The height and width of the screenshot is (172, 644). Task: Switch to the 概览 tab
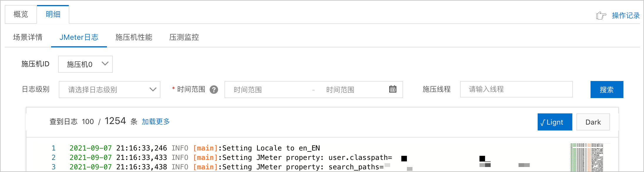click(21, 14)
